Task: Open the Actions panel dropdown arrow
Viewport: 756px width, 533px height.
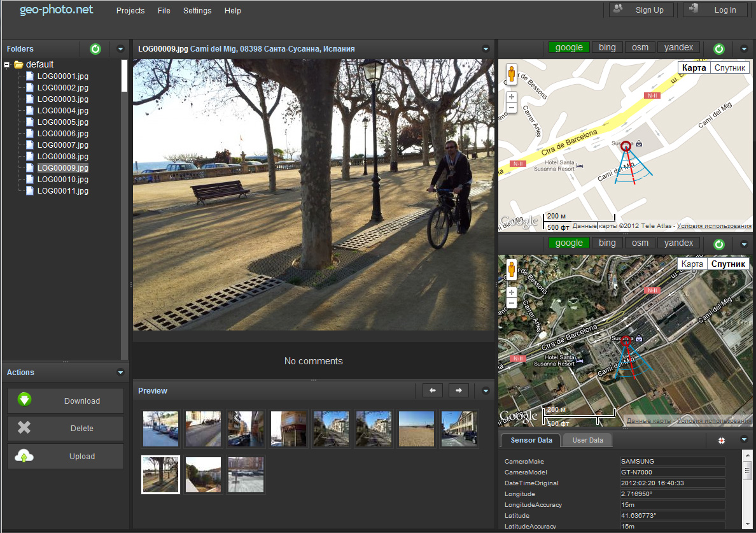Action: [x=120, y=373]
